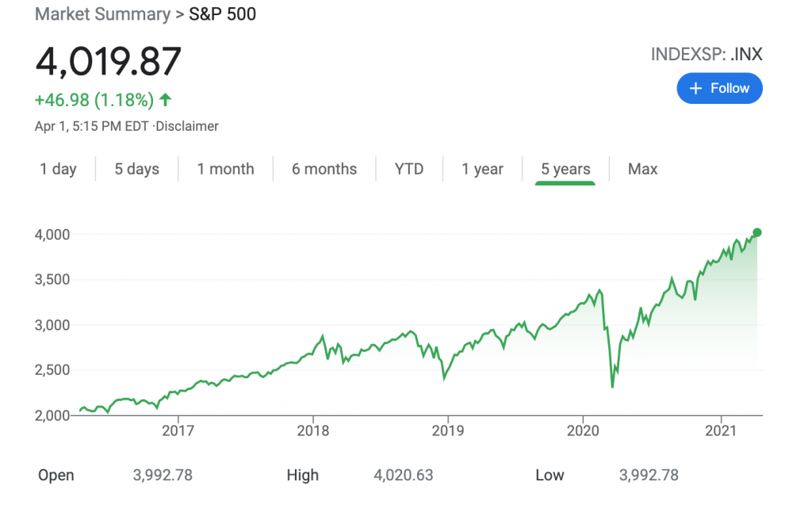
Task: Open the Market Summary breadcrumb link
Action: pyautogui.click(x=102, y=14)
